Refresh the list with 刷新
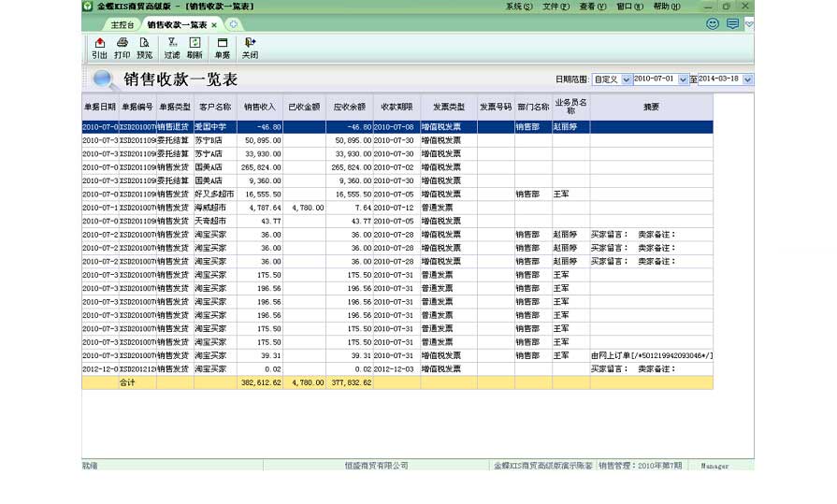The height and width of the screenshot is (504, 837). tap(195, 48)
